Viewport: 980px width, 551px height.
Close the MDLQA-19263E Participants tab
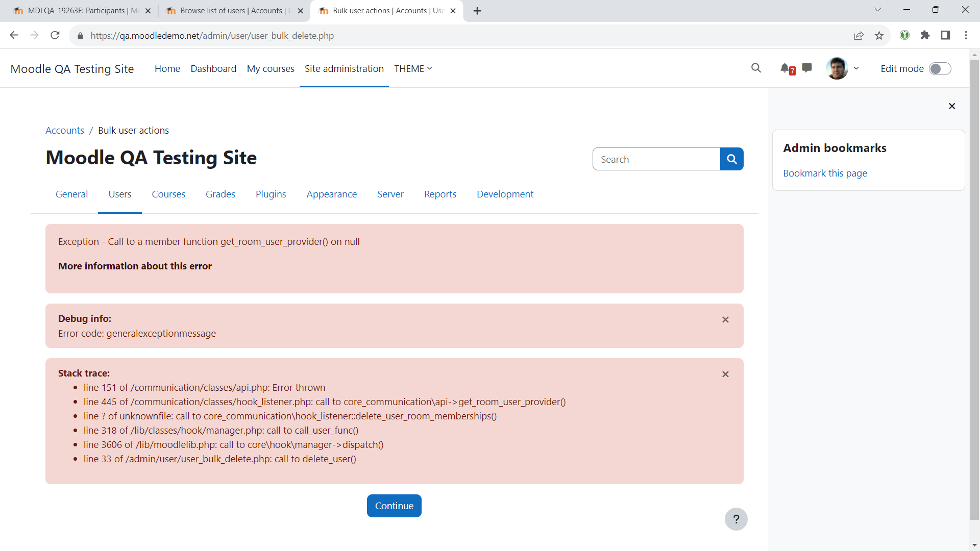[x=148, y=11]
